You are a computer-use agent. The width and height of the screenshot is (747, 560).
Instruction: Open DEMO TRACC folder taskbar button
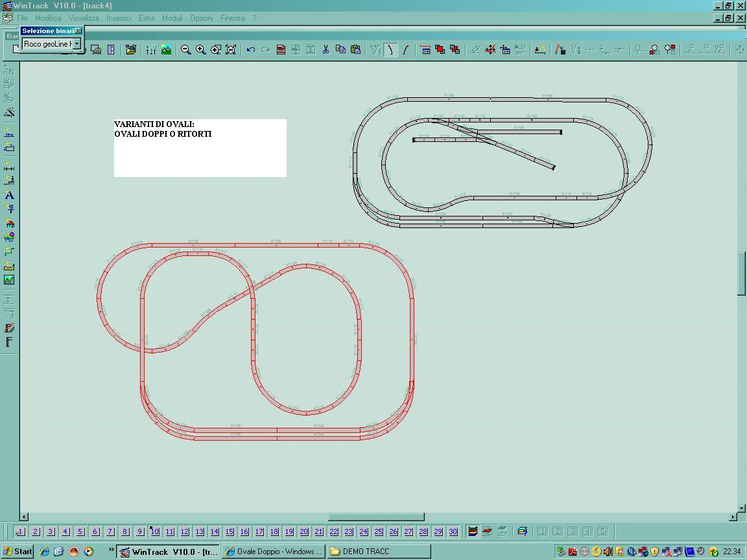[x=379, y=552]
